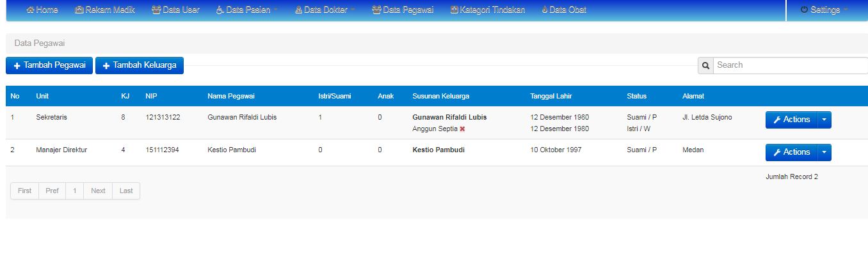The image size is (868, 275).
Task: Expand the Data Dokter dropdown menu
Action: pyautogui.click(x=325, y=10)
